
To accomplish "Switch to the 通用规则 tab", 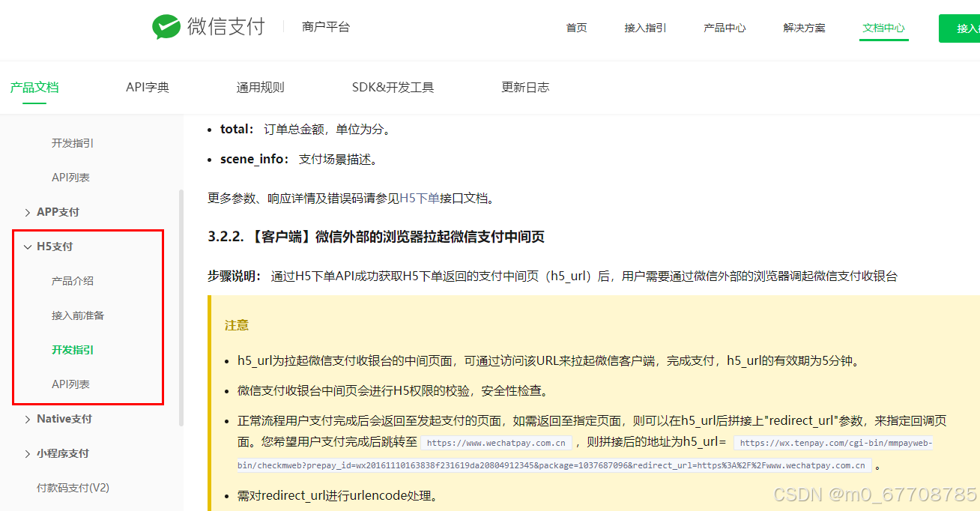I will (261, 87).
